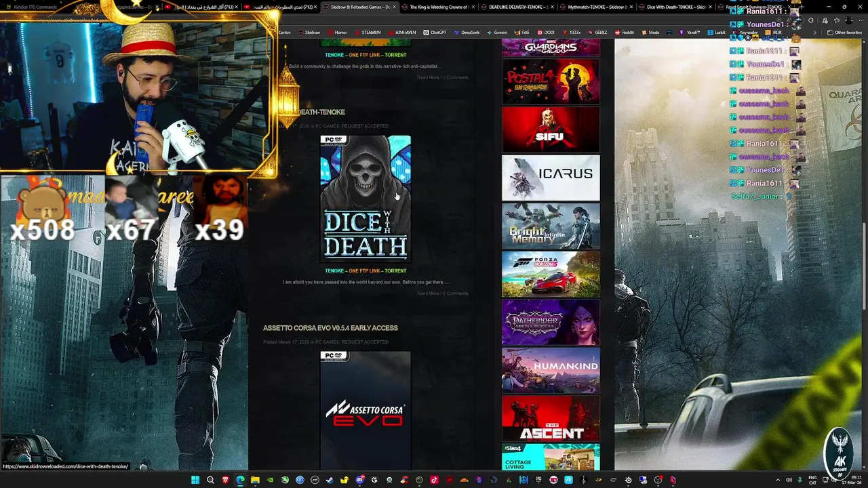
Task: Open the 1337x bookmark
Action: pyautogui.click(x=571, y=32)
